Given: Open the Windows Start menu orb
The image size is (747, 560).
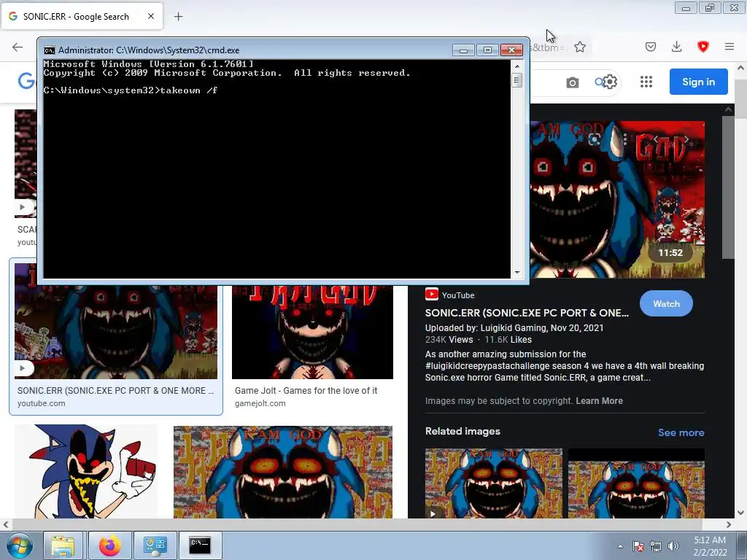Looking at the screenshot, I should 19,545.
